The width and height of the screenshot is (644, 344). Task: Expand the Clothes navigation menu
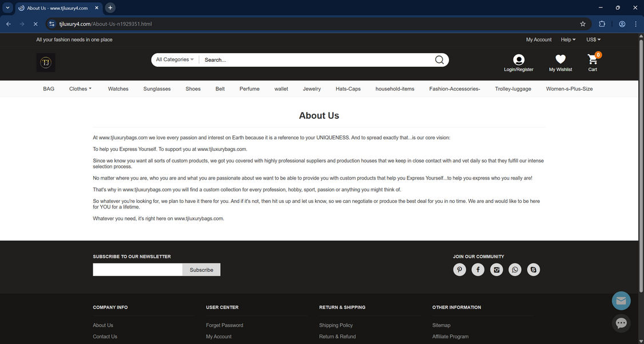point(80,89)
